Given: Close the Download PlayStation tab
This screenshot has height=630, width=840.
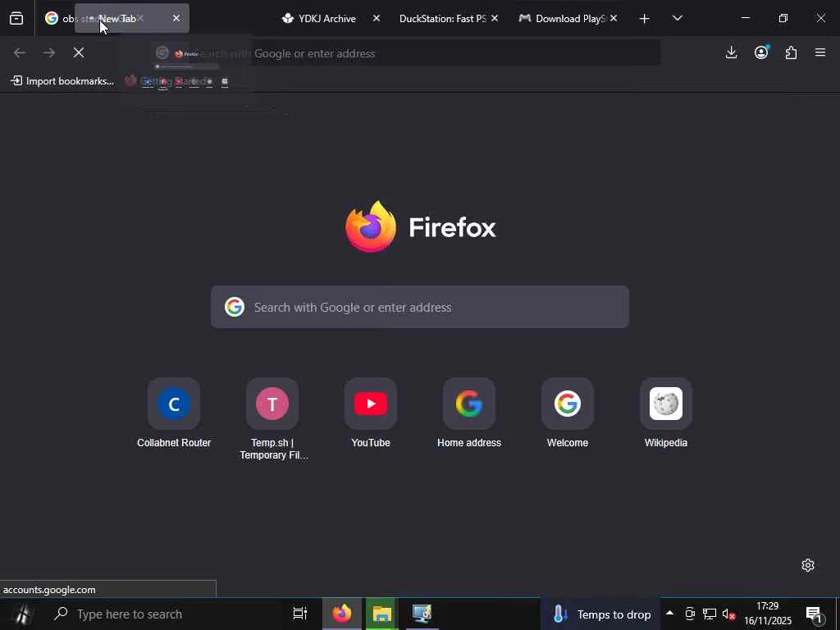Looking at the screenshot, I should tap(614, 19).
